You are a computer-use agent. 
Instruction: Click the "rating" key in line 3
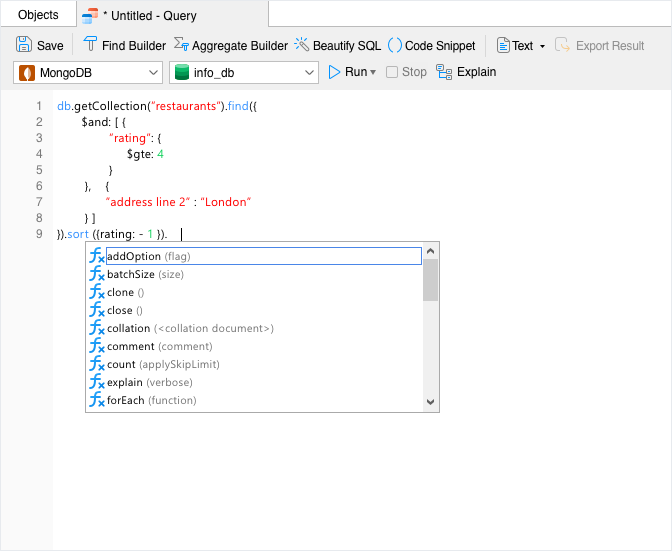pyautogui.click(x=130, y=138)
